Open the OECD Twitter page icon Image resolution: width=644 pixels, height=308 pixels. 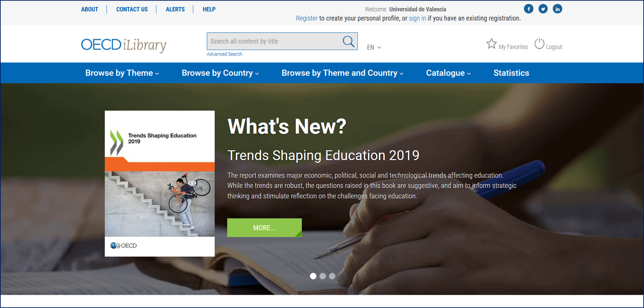click(x=543, y=9)
